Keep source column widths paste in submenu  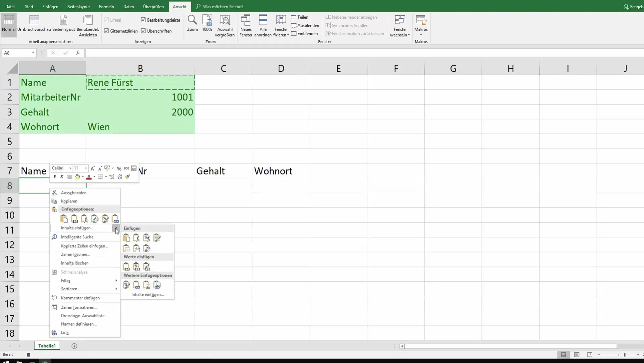tap(136, 248)
